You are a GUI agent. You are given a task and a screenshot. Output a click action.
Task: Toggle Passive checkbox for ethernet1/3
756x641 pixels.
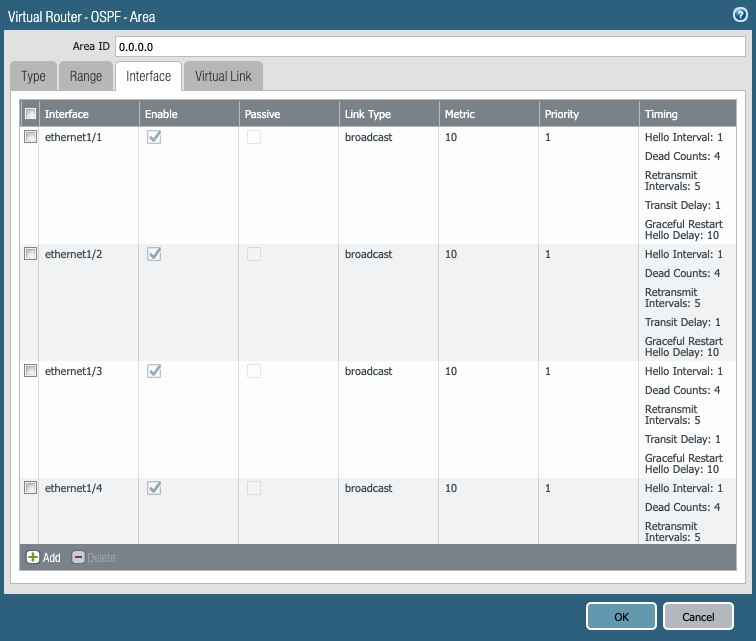pos(254,371)
